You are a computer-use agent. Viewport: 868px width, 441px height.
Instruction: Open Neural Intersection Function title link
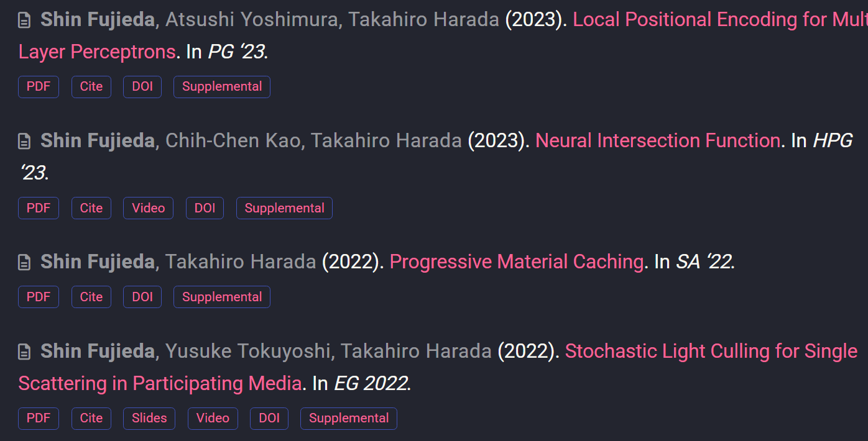657,141
